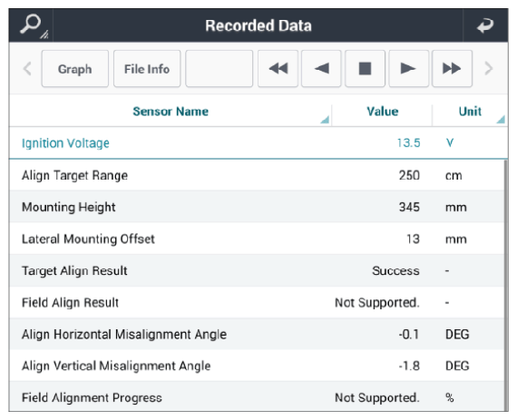Rewind fast with the double-left arrow
The width and height of the screenshot is (517, 420).
278,69
